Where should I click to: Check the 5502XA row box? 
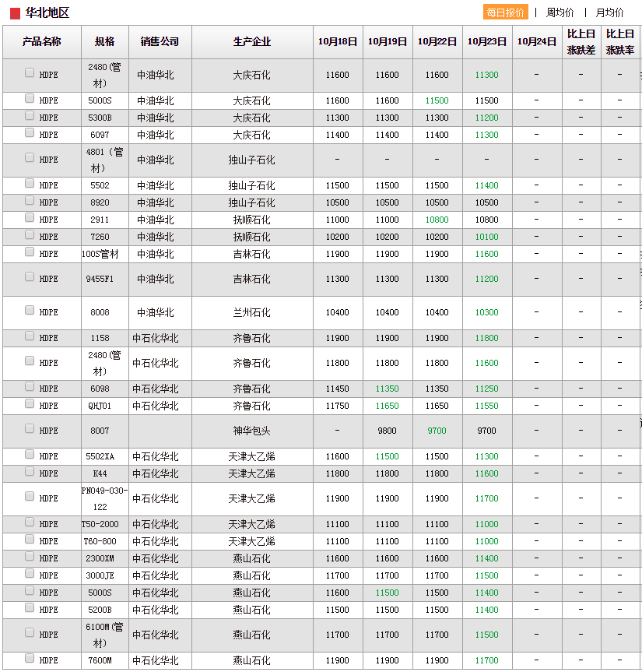tap(29, 454)
